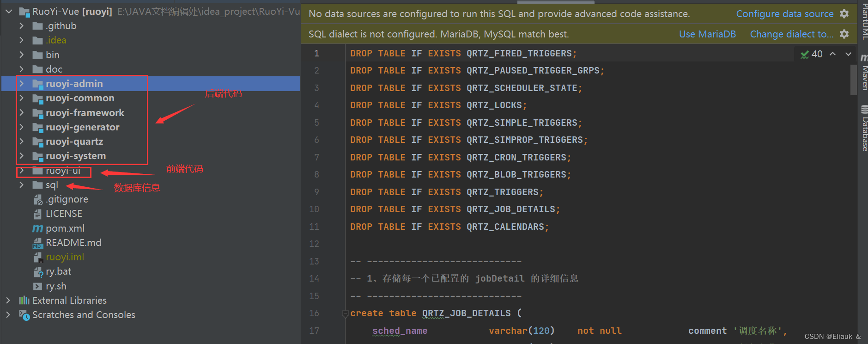
Task: Expand the ruoyi-admin module
Action: (21, 84)
